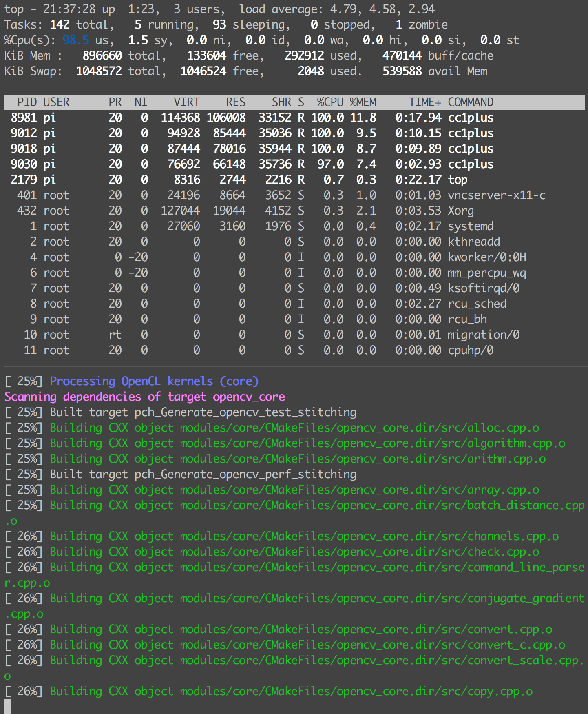This screenshot has height=714, width=588.
Task: Click PID 9012 in the process list
Action: tap(24, 133)
